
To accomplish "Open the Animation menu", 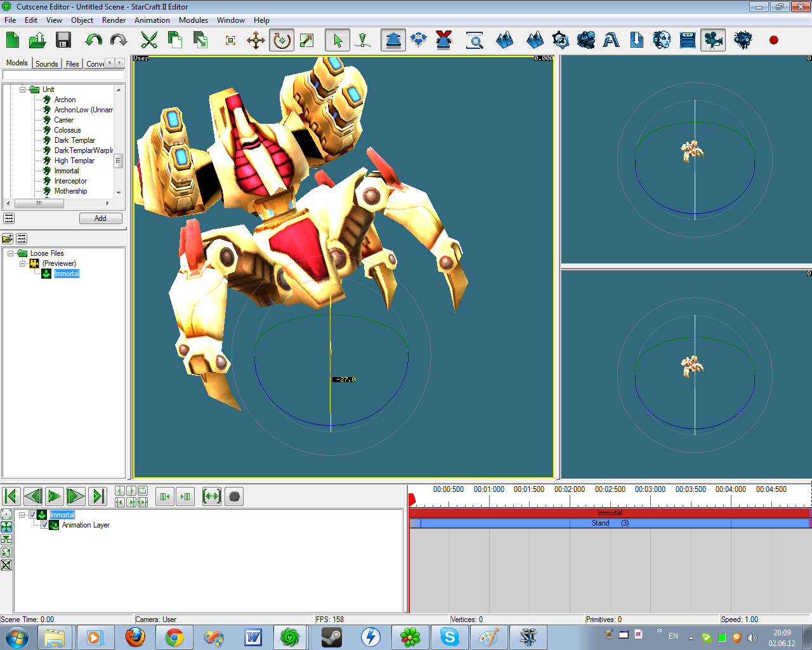I will tap(152, 20).
